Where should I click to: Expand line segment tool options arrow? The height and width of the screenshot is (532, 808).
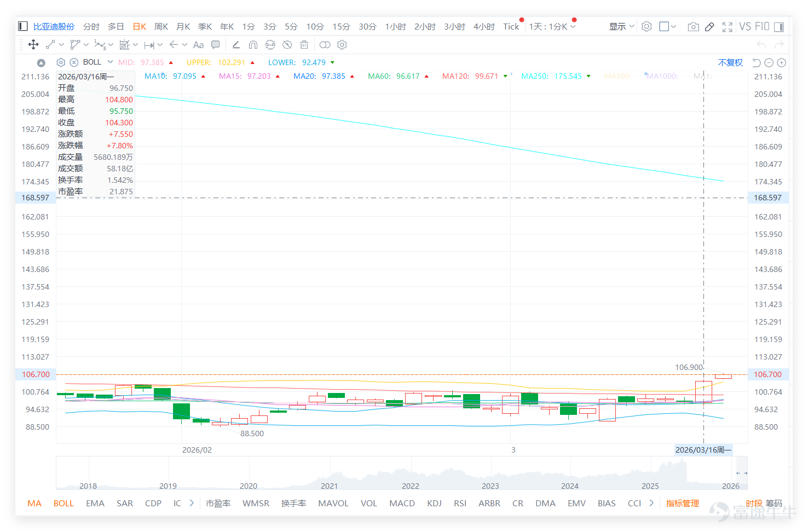coord(61,45)
